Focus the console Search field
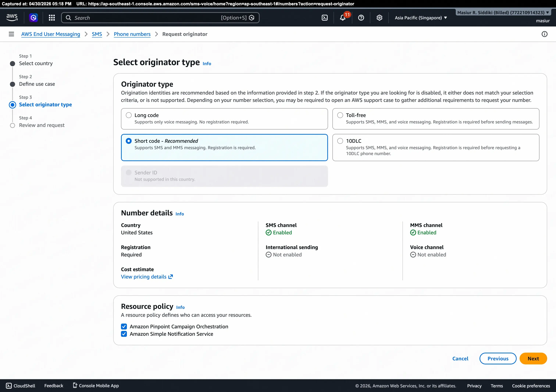The image size is (556, 392). click(x=160, y=18)
